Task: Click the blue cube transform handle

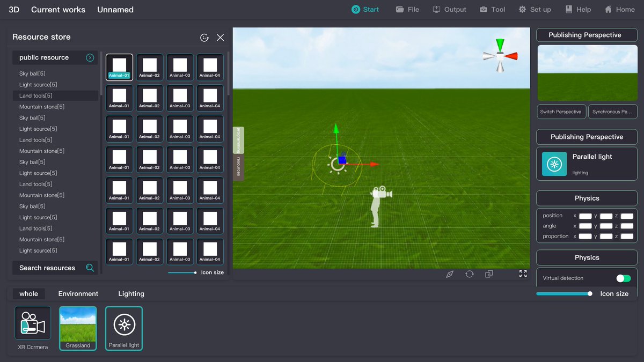Action: tap(342, 160)
